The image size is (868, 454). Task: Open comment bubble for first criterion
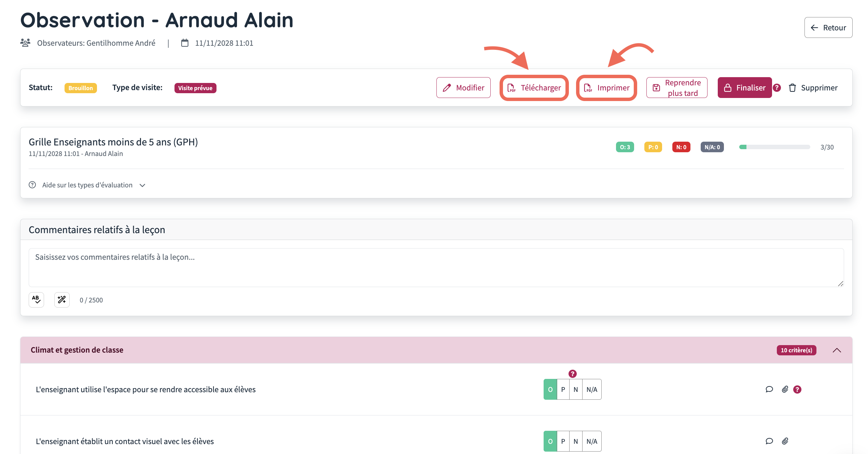(769, 389)
